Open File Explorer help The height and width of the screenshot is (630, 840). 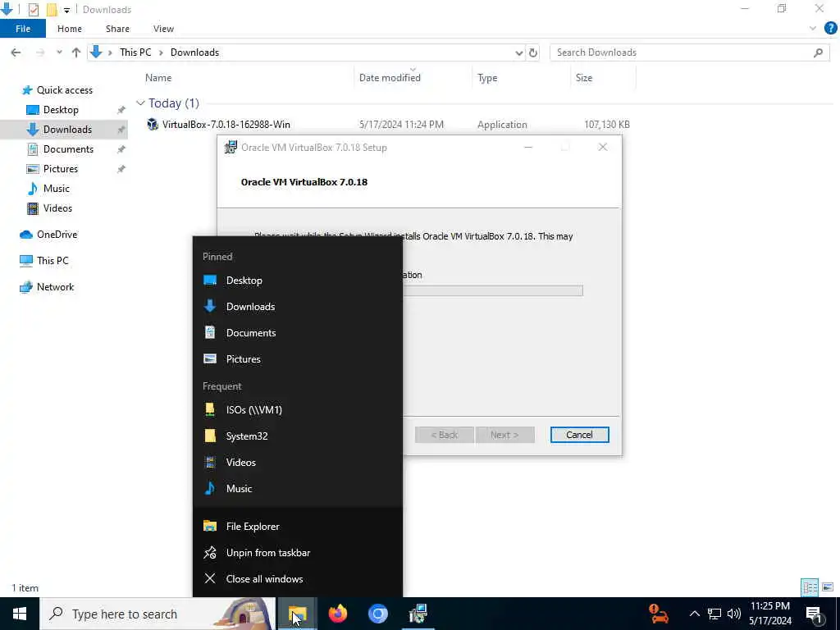830,29
